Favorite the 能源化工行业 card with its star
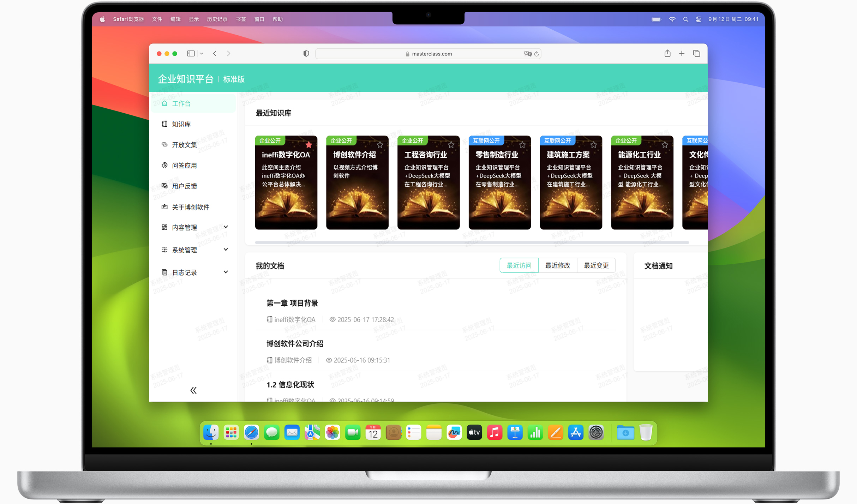The width and height of the screenshot is (857, 504). click(x=665, y=144)
